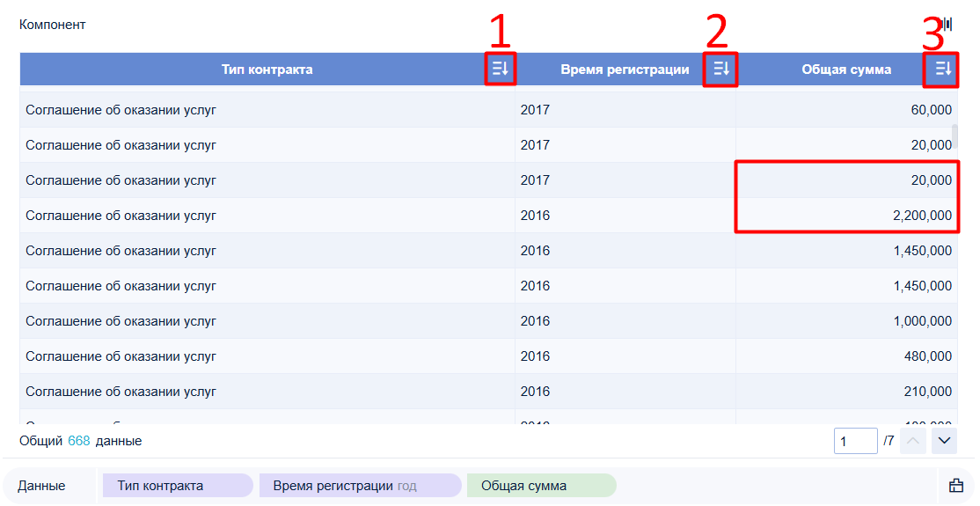This screenshot has height=506, width=980.
Task: Click sort icon for Время регистрации
Action: tap(720, 69)
